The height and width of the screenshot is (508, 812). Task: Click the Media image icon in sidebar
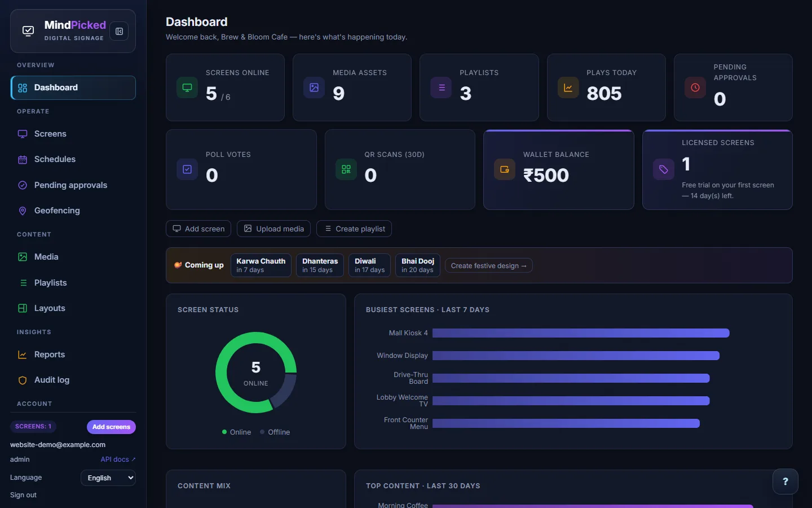click(23, 257)
